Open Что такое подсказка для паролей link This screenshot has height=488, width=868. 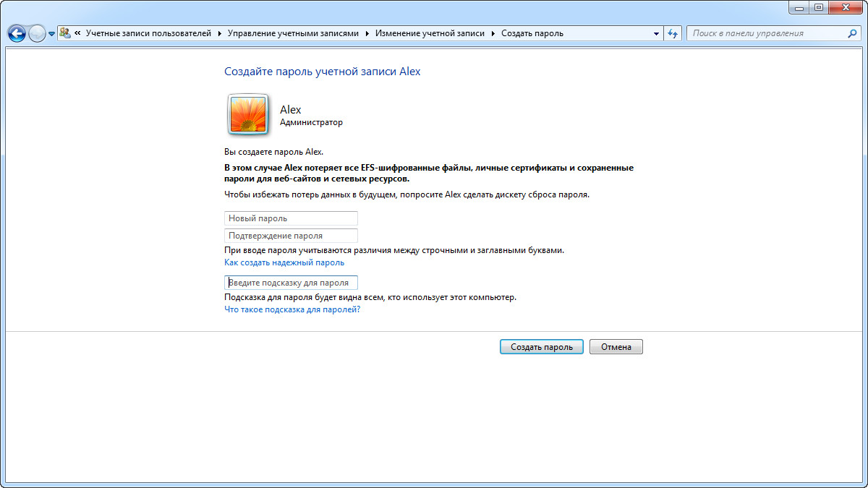(292, 309)
